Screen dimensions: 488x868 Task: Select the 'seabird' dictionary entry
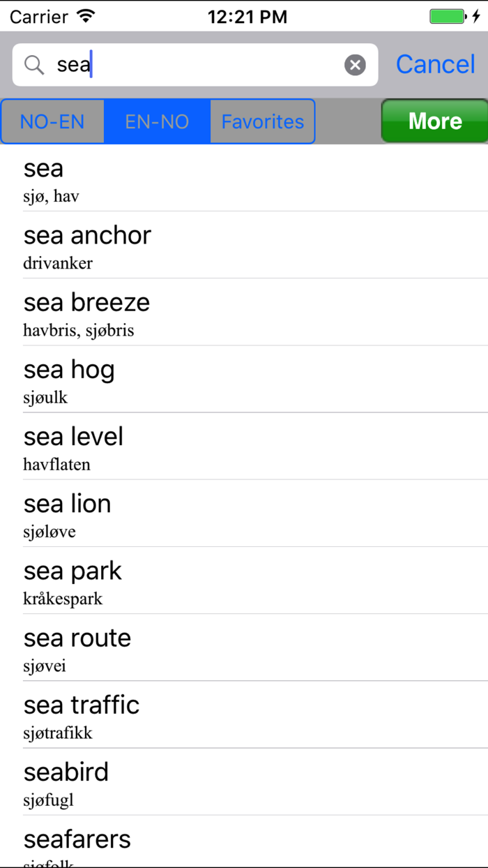244,781
